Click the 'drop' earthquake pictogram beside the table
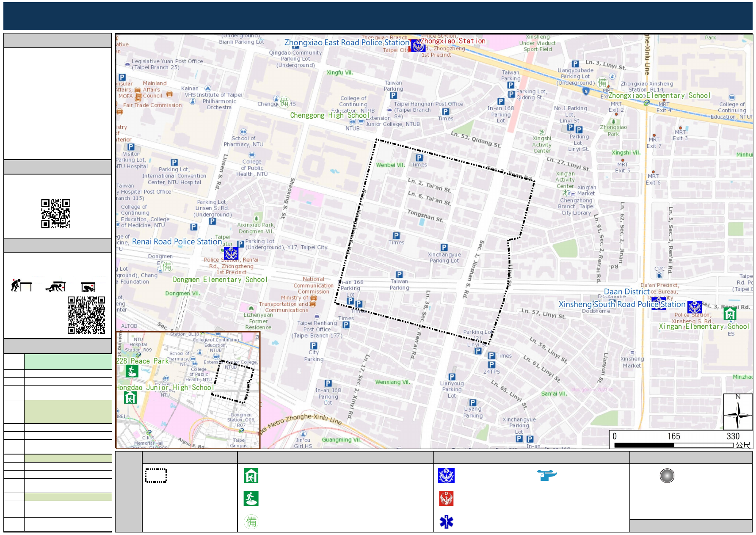Viewport: 756px width, 535px height. (x=21, y=286)
